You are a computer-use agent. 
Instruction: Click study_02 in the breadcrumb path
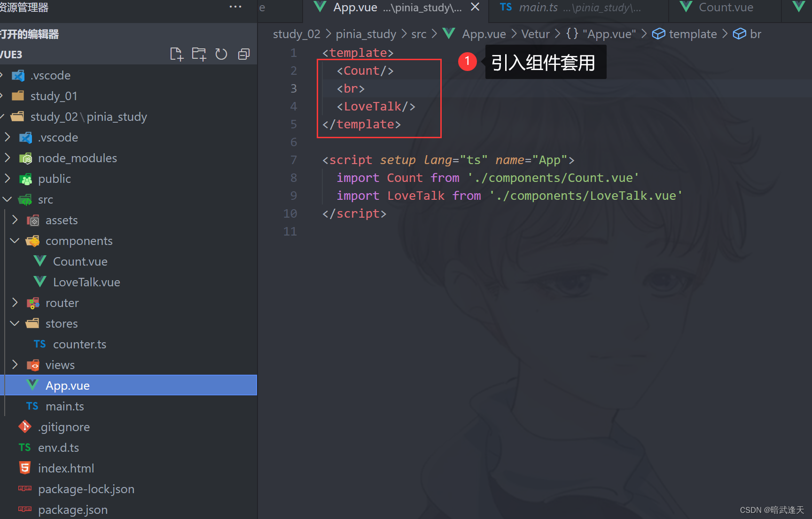pyautogui.click(x=297, y=34)
